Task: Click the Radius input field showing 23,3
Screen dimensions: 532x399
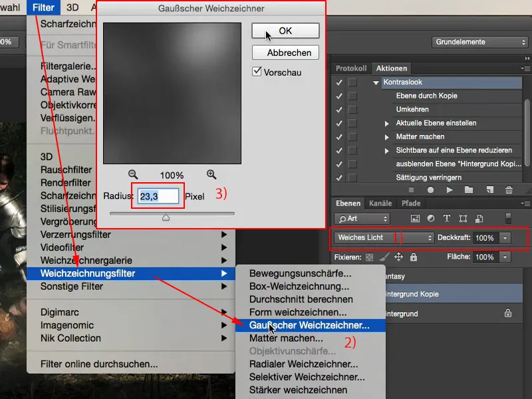Action: coord(158,196)
